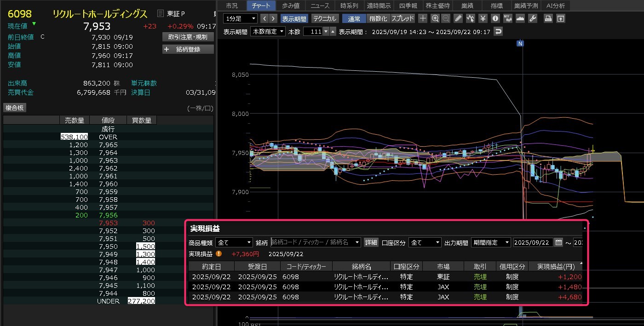
Task: Click the reset display period return-arrow icon
Action: 498,32
